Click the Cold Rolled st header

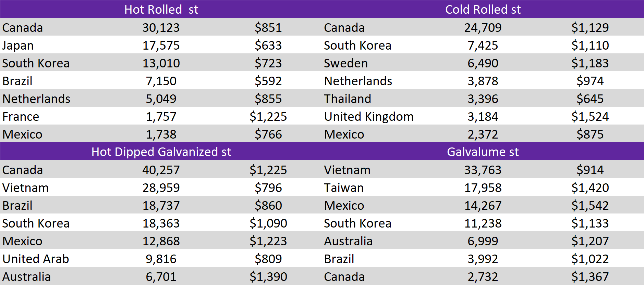[x=483, y=9]
